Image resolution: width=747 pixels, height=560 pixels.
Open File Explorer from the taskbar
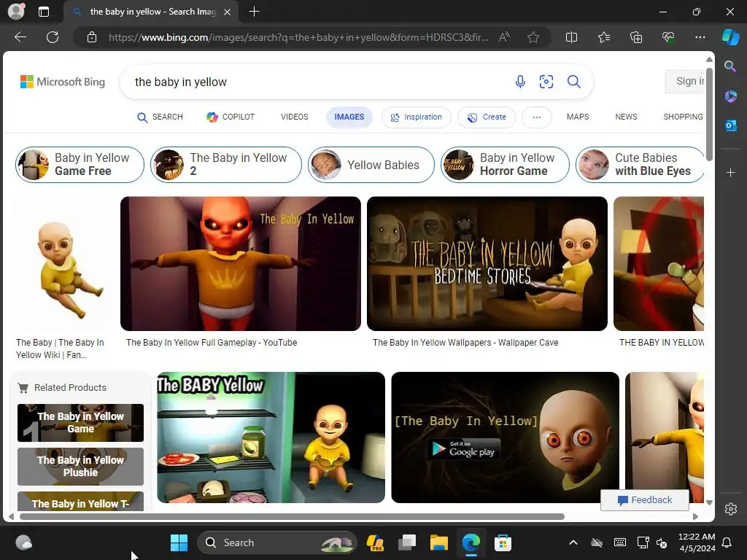click(438, 542)
